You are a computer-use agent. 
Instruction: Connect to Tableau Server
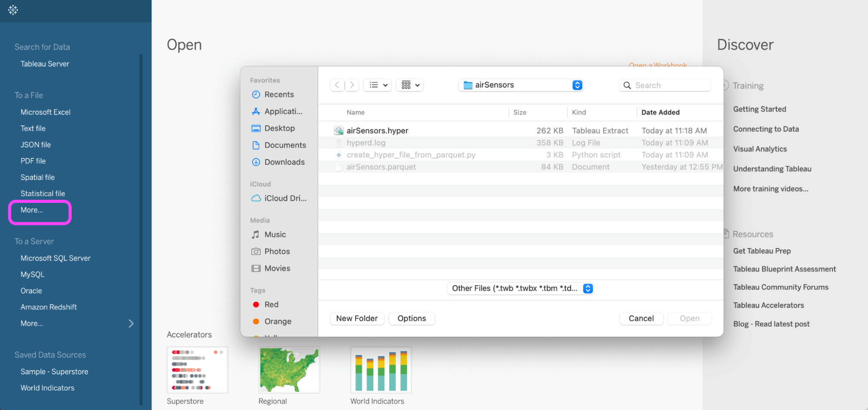45,64
